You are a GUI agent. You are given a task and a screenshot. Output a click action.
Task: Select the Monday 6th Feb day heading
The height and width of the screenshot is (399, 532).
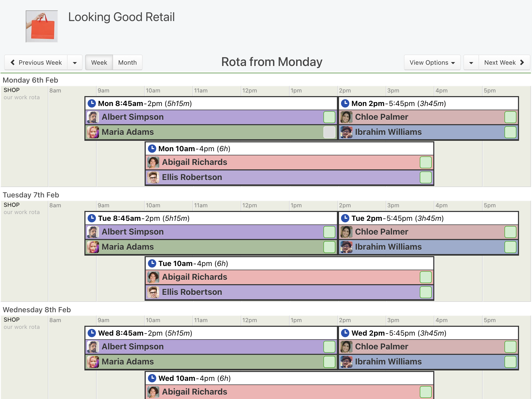tap(30, 80)
